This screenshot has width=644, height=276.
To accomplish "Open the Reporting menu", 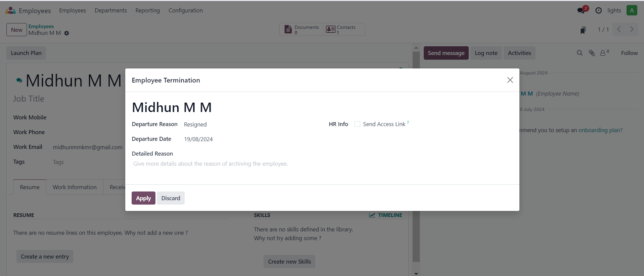I will point(147,10).
